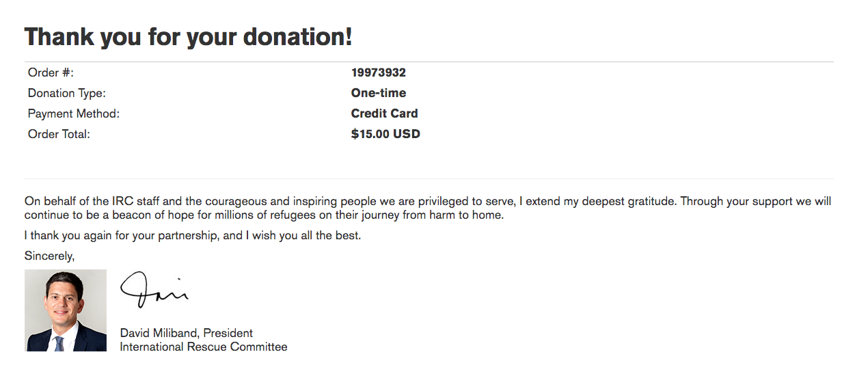This screenshot has width=868, height=374.
Task: Click the "I thank you again" paragraph
Action: point(192,236)
